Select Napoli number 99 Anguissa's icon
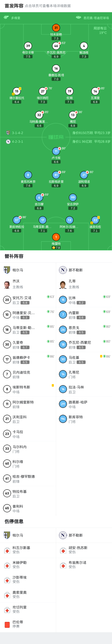This screenshot has width=112, height=644. pos(73,198)
